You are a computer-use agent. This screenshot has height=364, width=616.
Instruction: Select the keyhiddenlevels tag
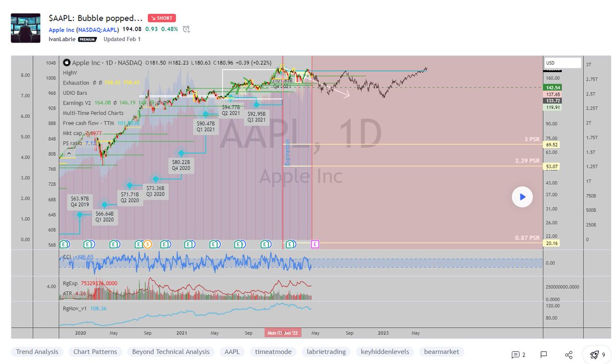(384, 352)
